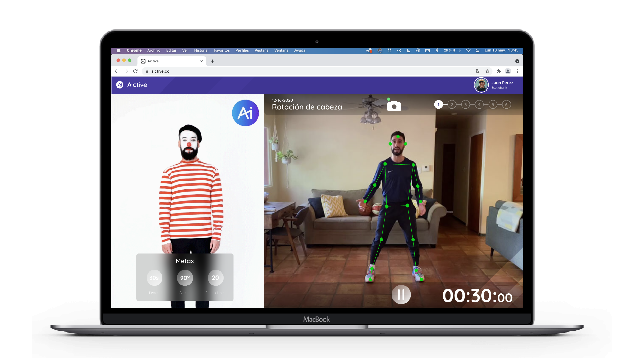The image size is (644, 362).
Task: Go back in browser
Action: coord(117,71)
